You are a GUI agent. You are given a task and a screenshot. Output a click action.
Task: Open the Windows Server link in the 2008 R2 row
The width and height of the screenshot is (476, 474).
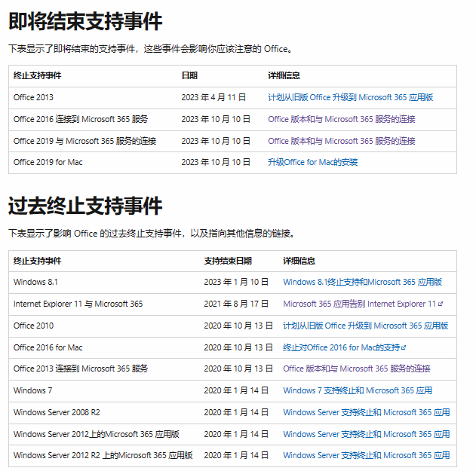coord(366,412)
